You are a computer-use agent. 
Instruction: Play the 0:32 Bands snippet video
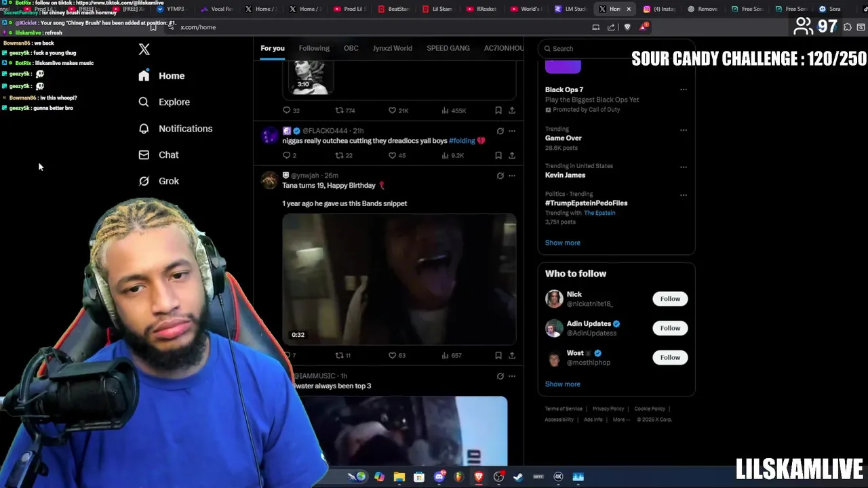click(x=399, y=279)
